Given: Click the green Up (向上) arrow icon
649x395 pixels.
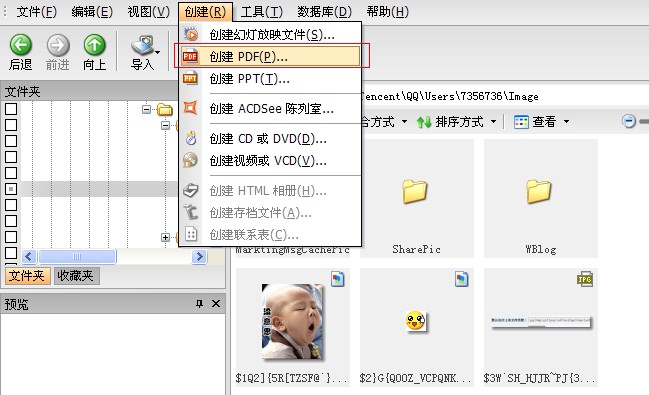Looking at the screenshot, I should (95, 45).
